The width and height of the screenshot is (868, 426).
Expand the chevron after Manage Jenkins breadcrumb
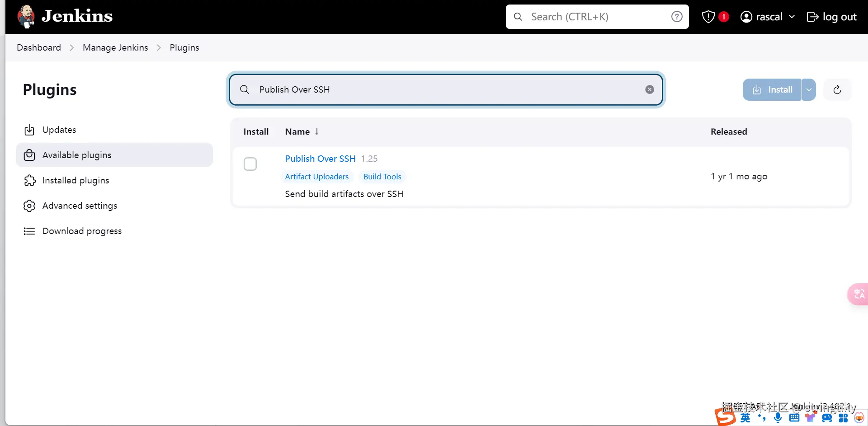[x=159, y=47]
